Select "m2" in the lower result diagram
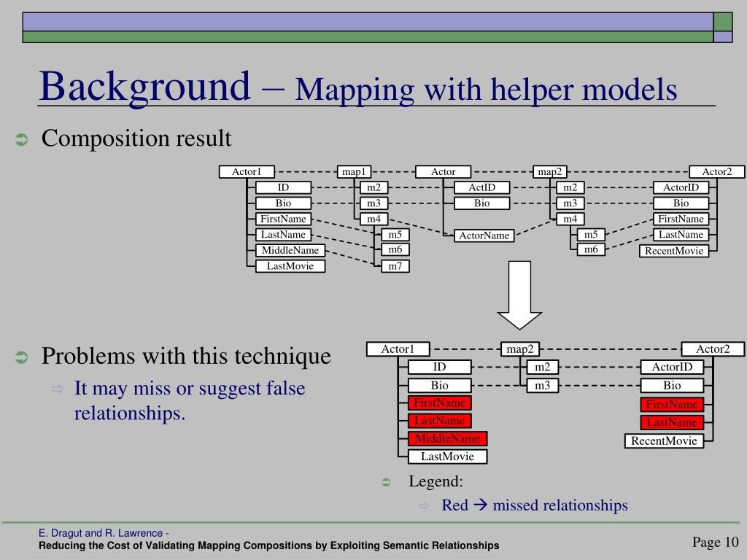Viewport: 747px width, 560px height. click(543, 367)
